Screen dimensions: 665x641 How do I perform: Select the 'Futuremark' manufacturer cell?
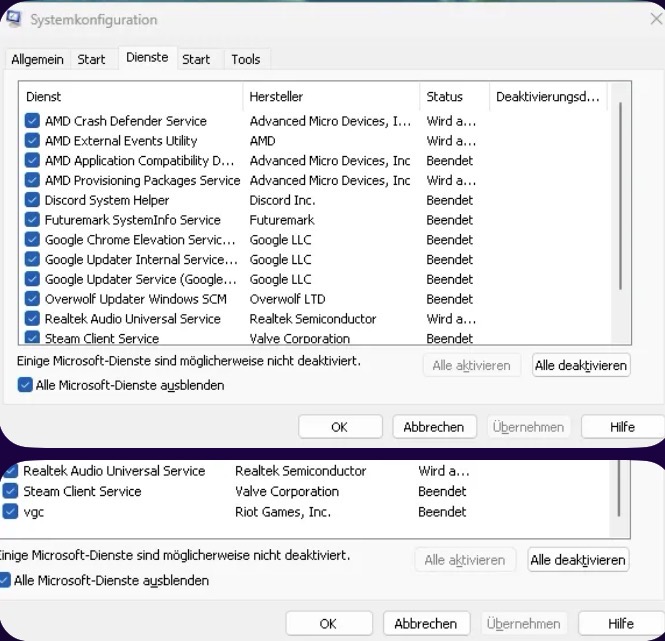coord(282,220)
